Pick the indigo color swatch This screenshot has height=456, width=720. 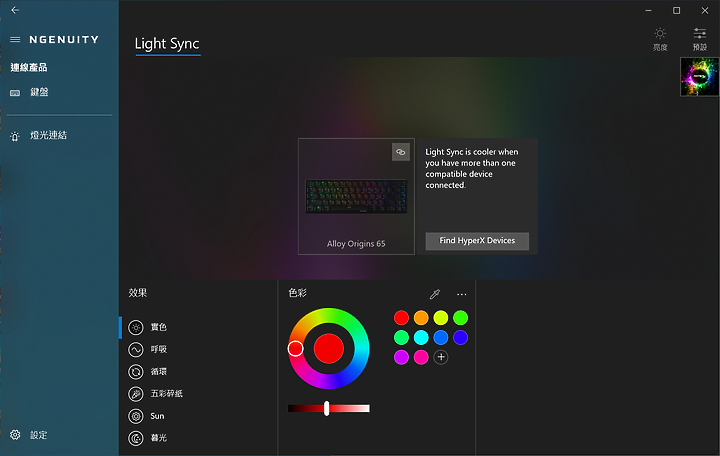(461, 338)
